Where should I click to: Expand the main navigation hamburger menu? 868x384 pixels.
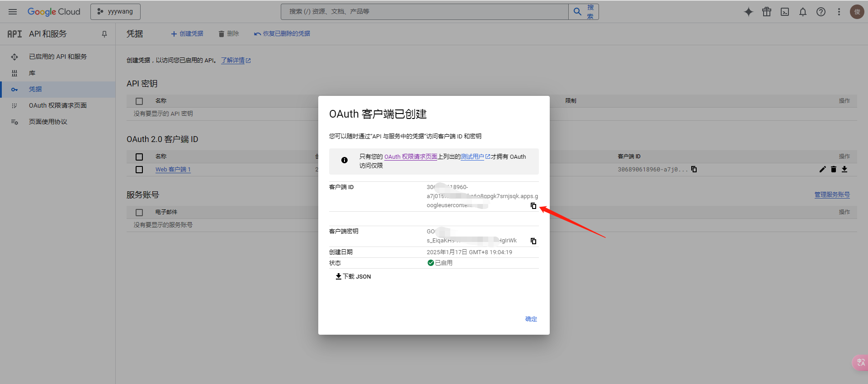point(13,12)
